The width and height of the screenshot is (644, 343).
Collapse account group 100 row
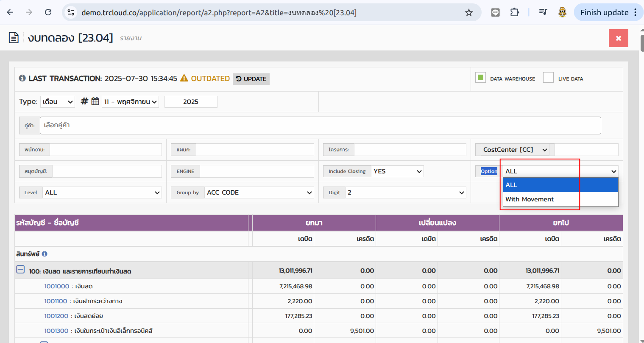pos(20,270)
